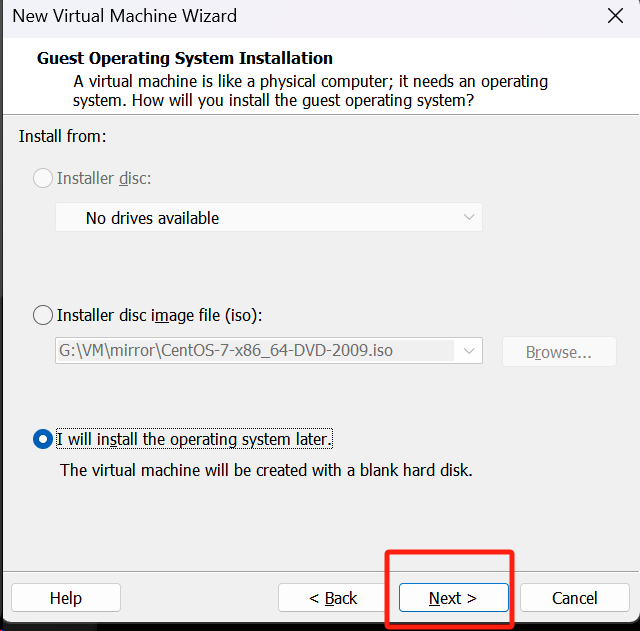Screen dimensions: 640x631
Task: Click the Help button
Action: pos(66,598)
